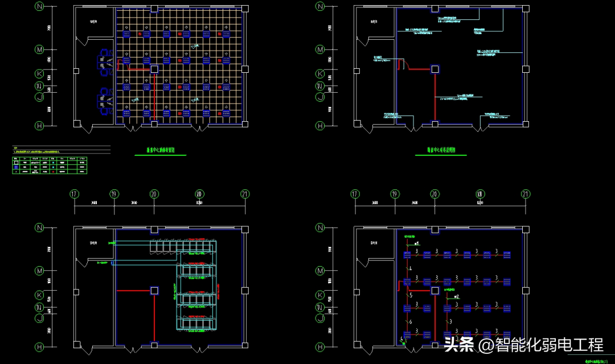Viewport: 615px width, 364px height.
Task: Click the green-bordered legend table
Action: 50,164
